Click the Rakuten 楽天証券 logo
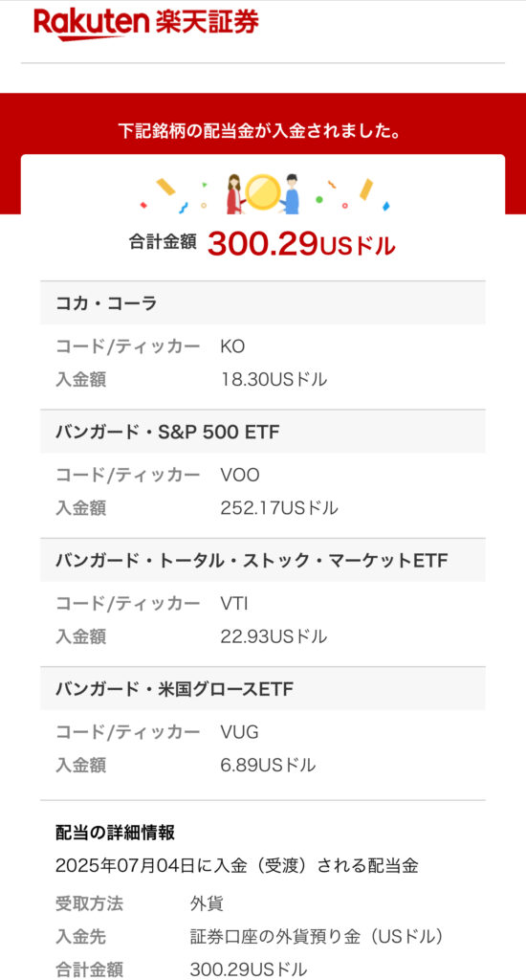 pos(146,23)
